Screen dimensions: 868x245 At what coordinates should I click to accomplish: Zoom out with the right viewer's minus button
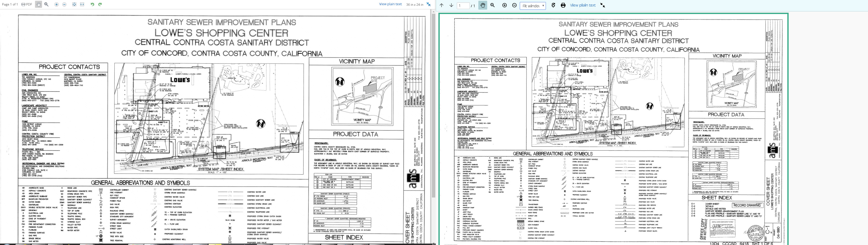[x=514, y=5]
